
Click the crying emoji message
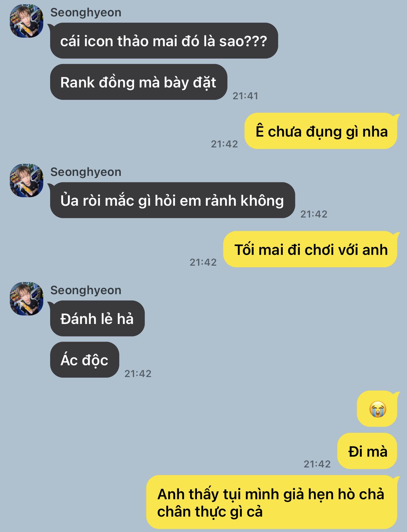pyautogui.click(x=377, y=409)
